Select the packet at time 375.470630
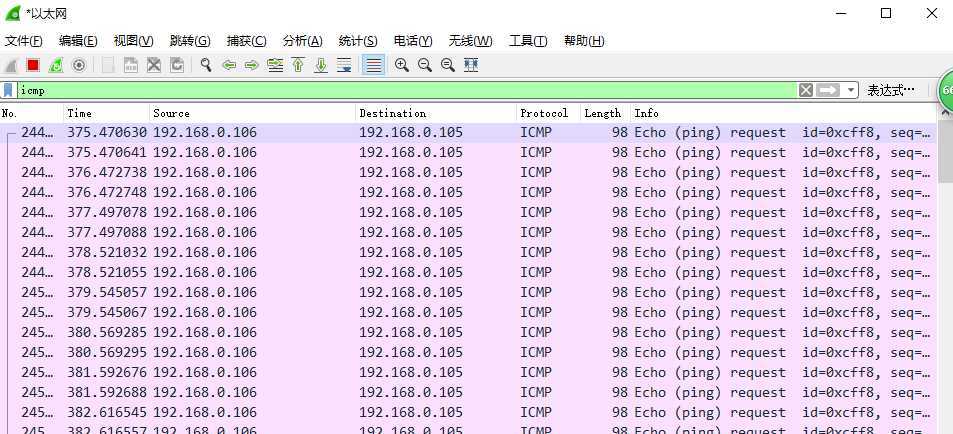 (468, 133)
